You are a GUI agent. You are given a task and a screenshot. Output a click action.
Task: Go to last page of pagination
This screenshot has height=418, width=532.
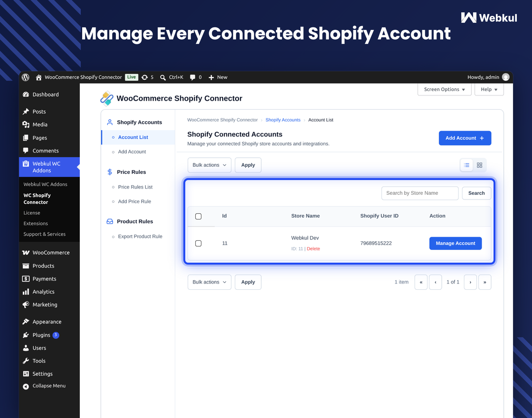click(485, 282)
